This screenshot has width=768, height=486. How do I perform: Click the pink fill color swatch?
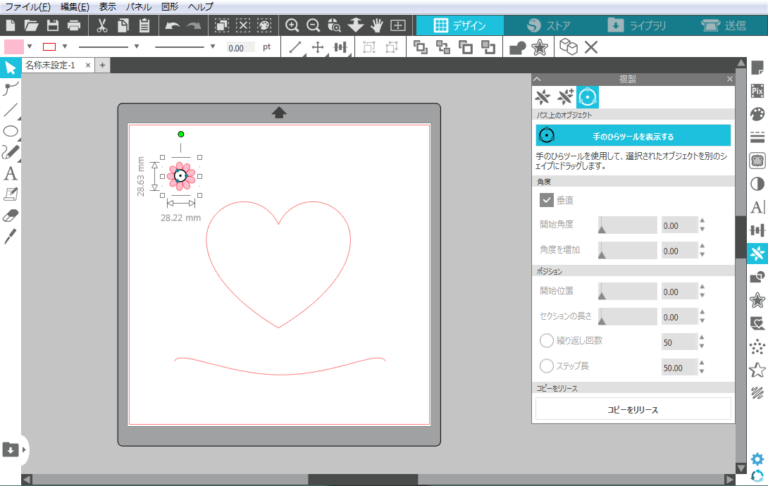[14, 47]
